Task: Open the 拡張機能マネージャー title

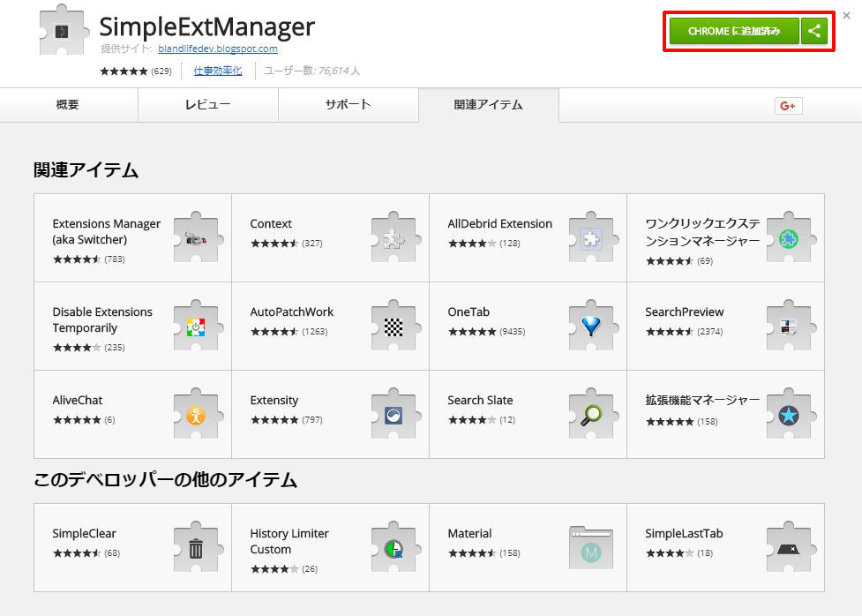Action: (x=702, y=401)
